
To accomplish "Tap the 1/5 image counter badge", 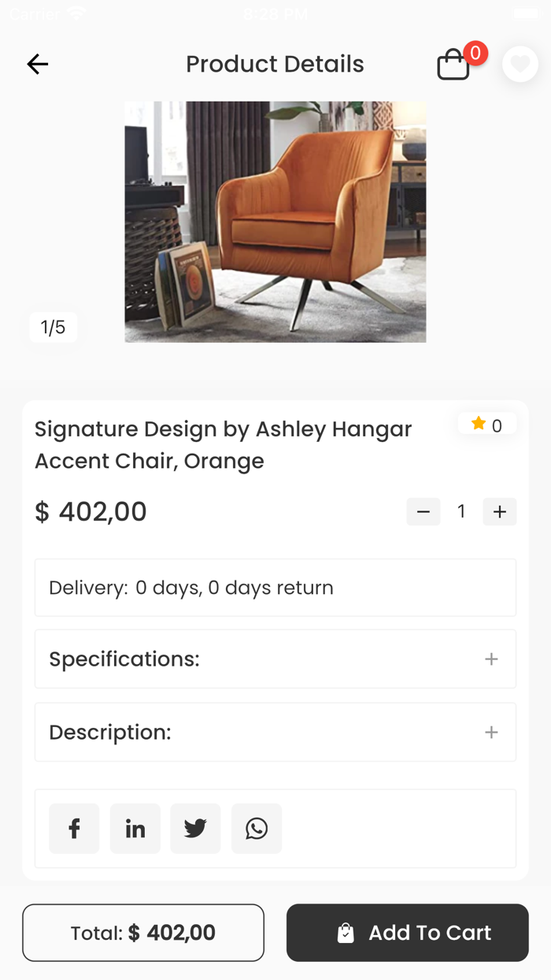I will (x=54, y=328).
